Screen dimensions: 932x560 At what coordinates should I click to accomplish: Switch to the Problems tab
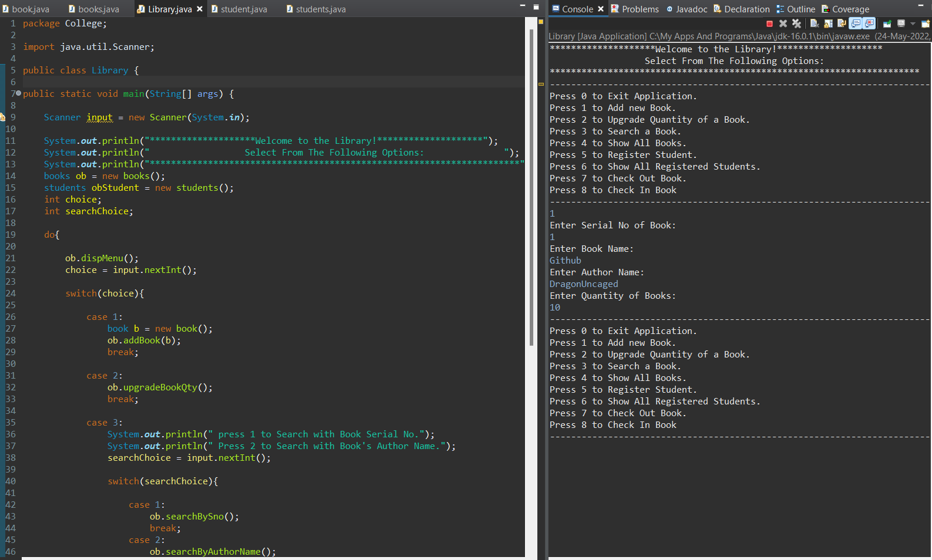pyautogui.click(x=635, y=9)
